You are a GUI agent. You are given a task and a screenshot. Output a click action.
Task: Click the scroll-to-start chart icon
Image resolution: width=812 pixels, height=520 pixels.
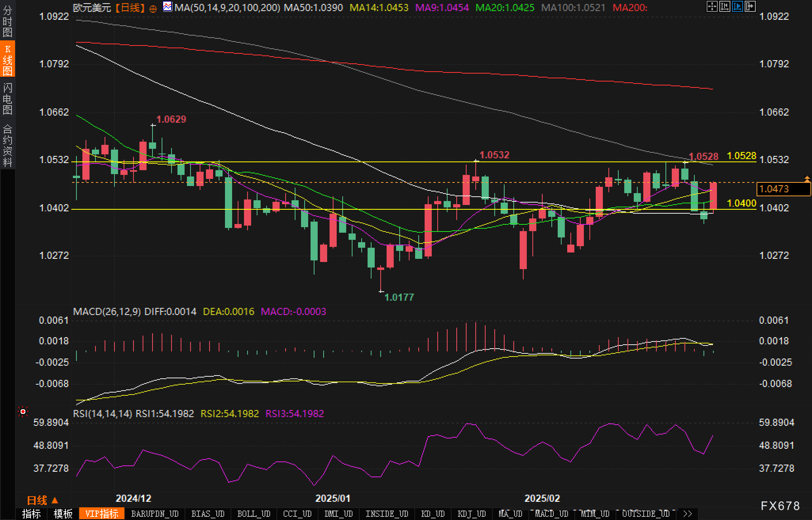(x=724, y=6)
